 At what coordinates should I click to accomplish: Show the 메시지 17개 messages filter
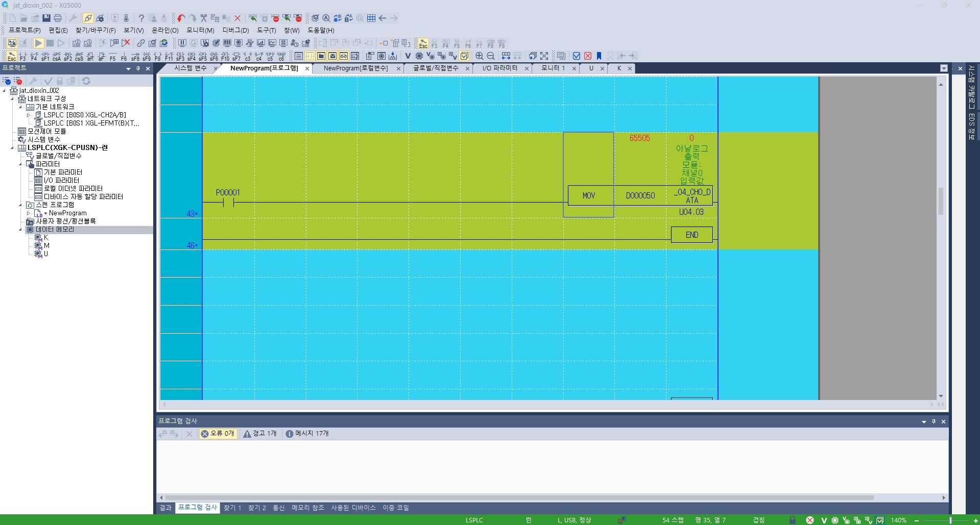click(x=307, y=434)
